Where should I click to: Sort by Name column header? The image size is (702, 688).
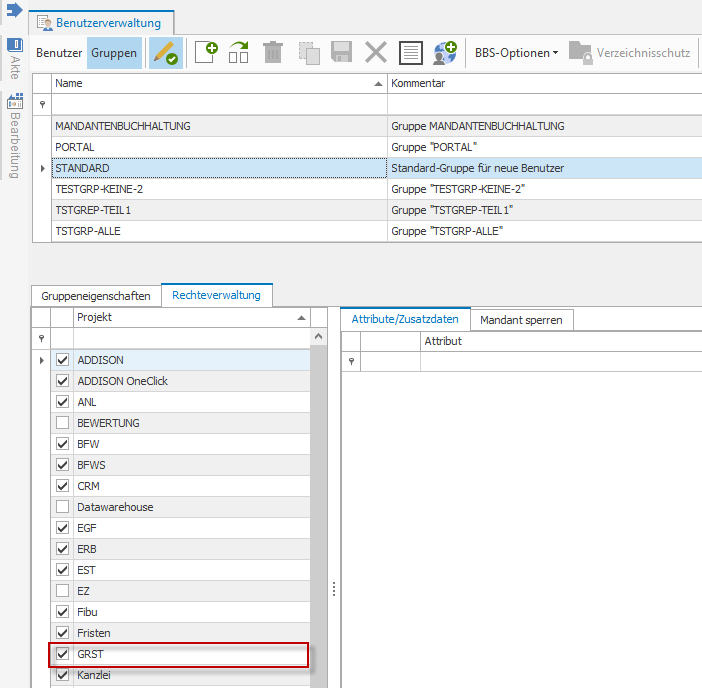tap(219, 83)
